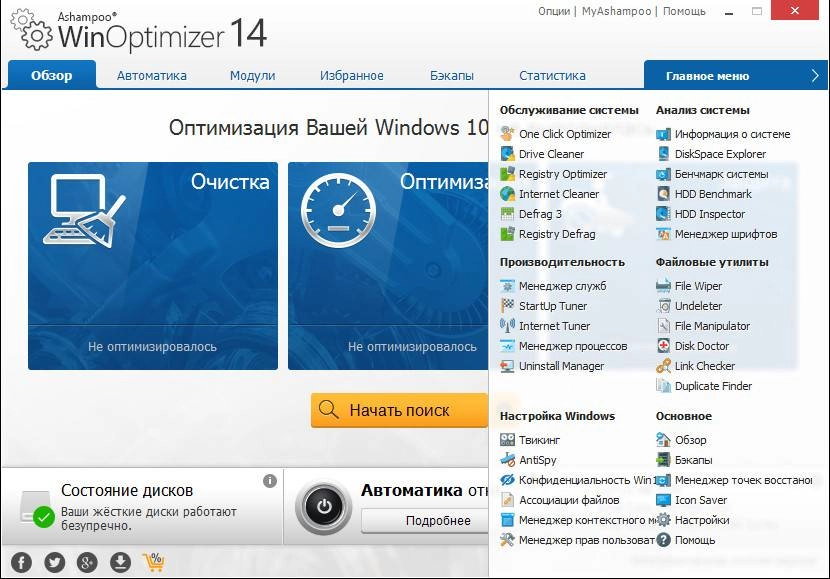This screenshot has width=830, height=579.
Task: Open the Facebook icon in footer
Action: [x=21, y=562]
